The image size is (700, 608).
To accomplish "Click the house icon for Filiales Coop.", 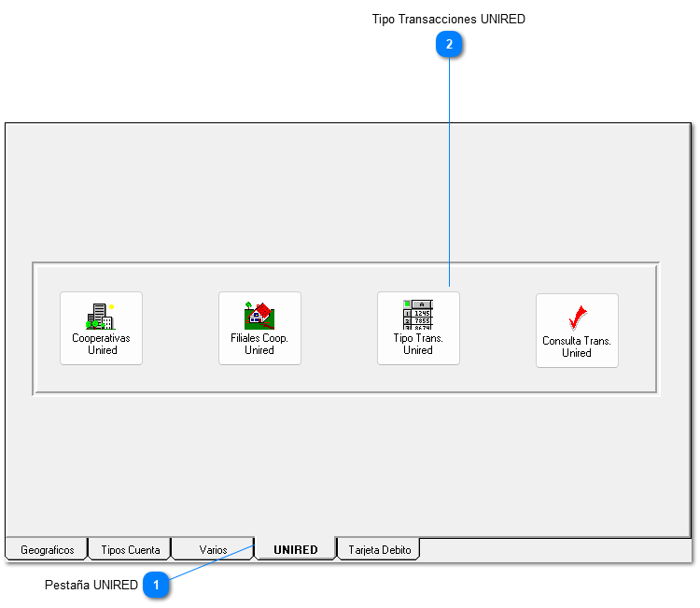I will pyautogui.click(x=259, y=316).
